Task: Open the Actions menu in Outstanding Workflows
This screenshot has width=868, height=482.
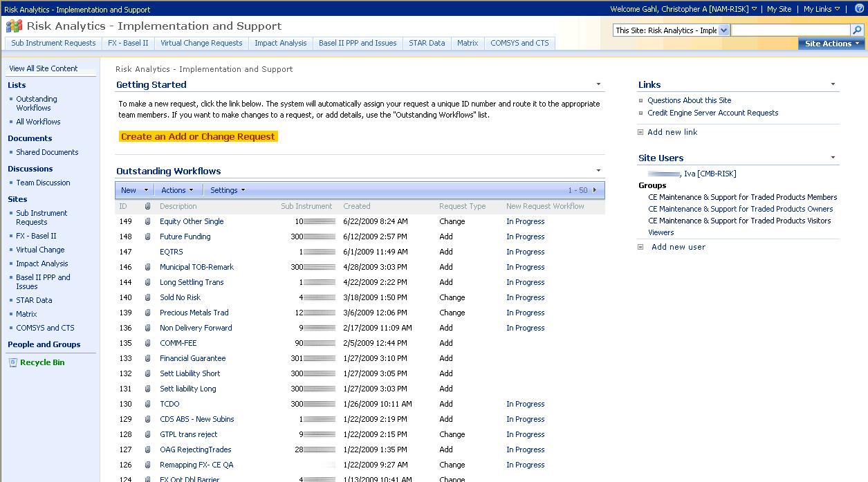Action: pos(177,190)
